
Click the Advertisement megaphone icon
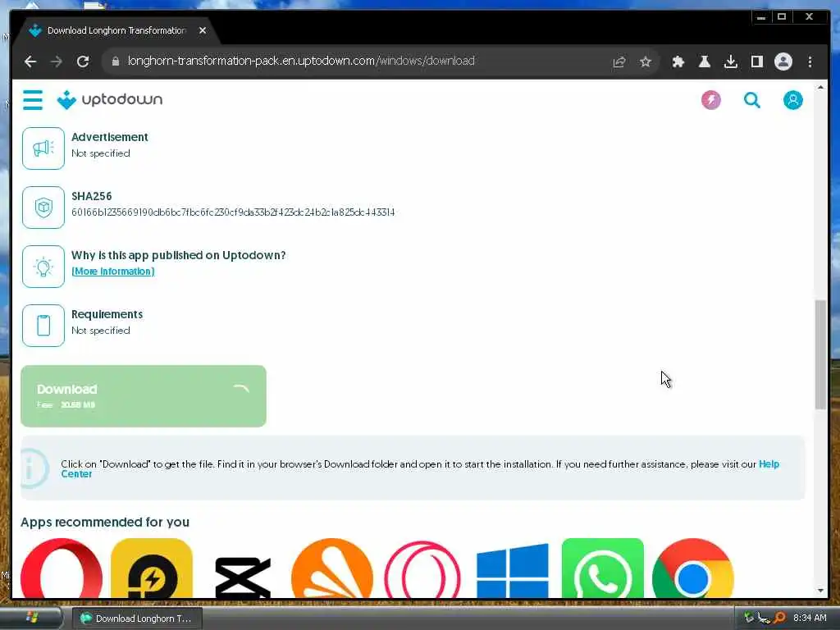[43, 148]
